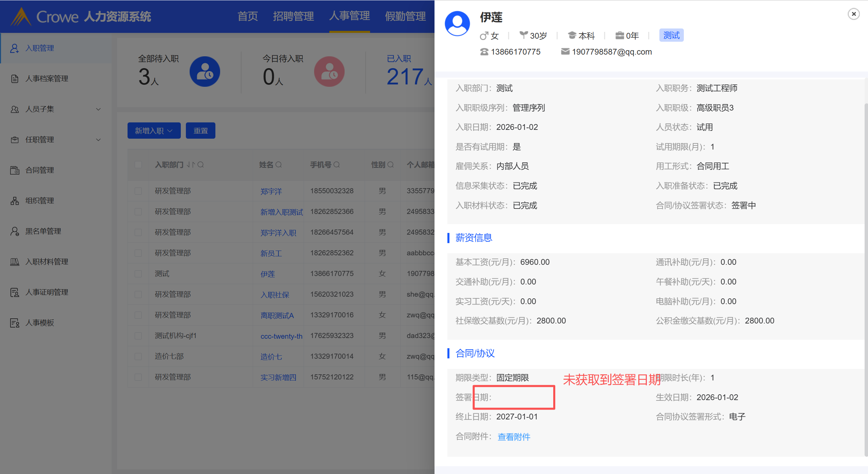Expand the 任职管理 sidebar submenu
This screenshot has width=868, height=474.
pyautogui.click(x=98, y=140)
